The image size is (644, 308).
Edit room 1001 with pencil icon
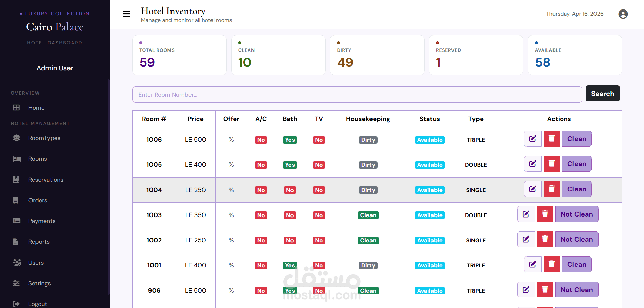(x=533, y=265)
